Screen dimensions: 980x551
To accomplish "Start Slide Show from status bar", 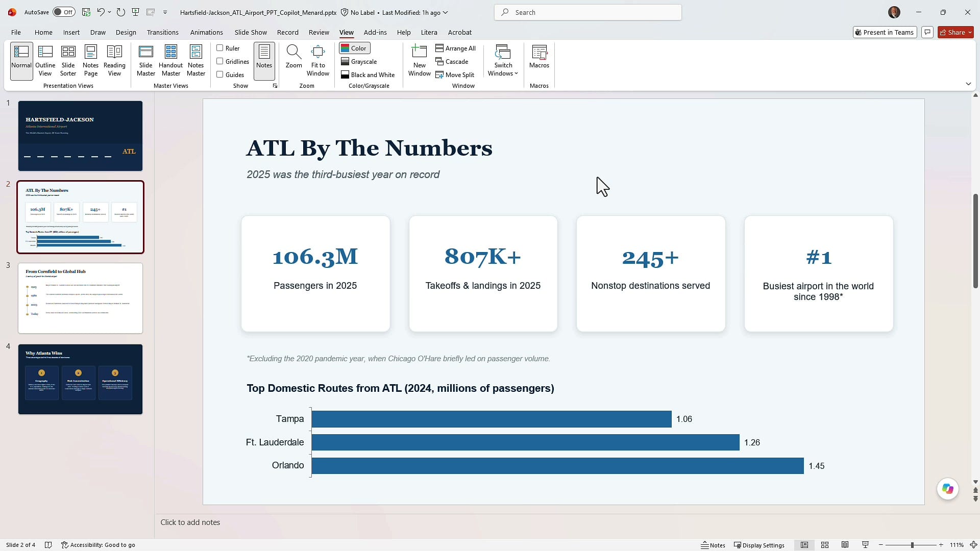I will (x=865, y=545).
